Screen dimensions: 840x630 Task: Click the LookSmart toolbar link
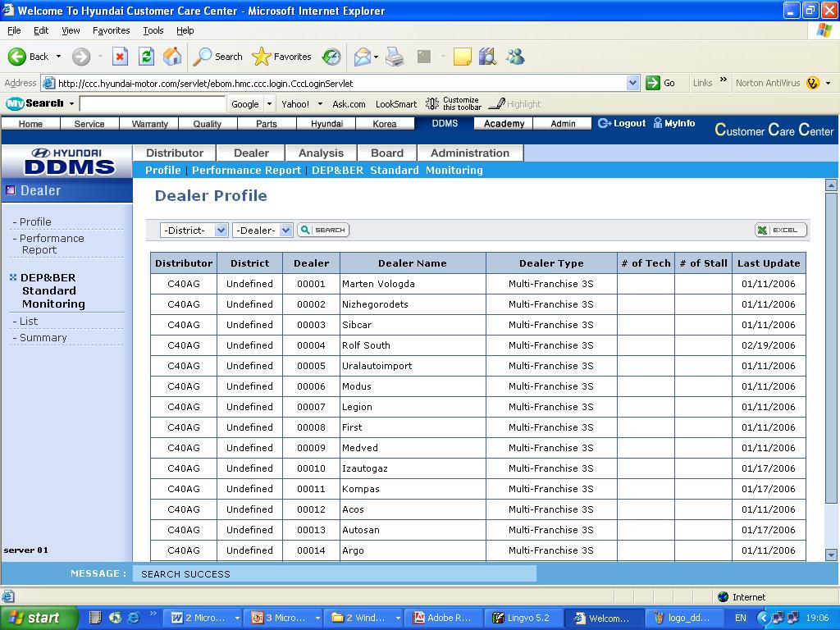point(396,104)
